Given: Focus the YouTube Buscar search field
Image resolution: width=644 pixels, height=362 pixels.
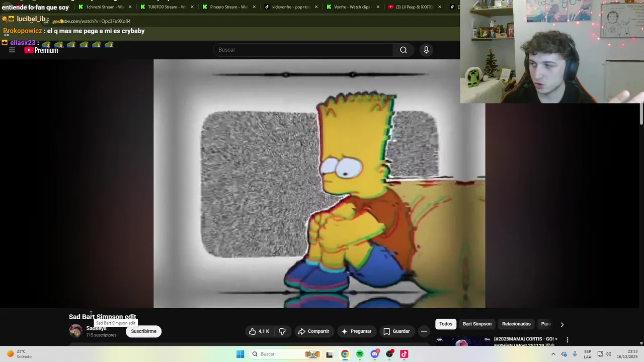Looking at the screenshot, I should [x=303, y=50].
